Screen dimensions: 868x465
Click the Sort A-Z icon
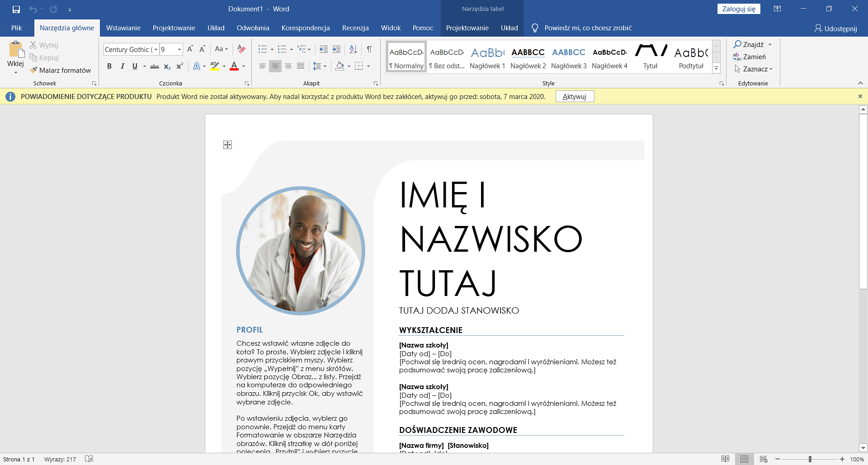(354, 49)
